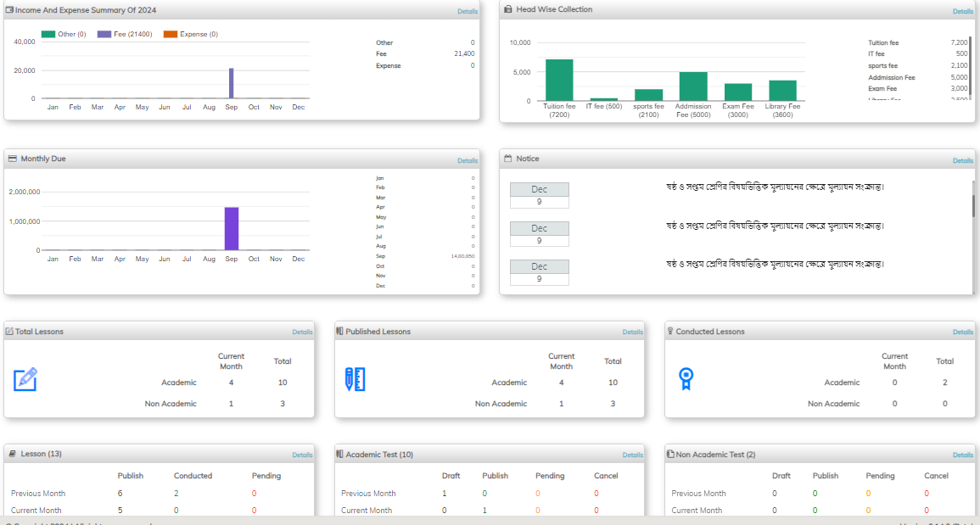This screenshot has height=525, width=980.
Task: Open the Details link of the Academic Test (10) panel
Action: (632, 455)
